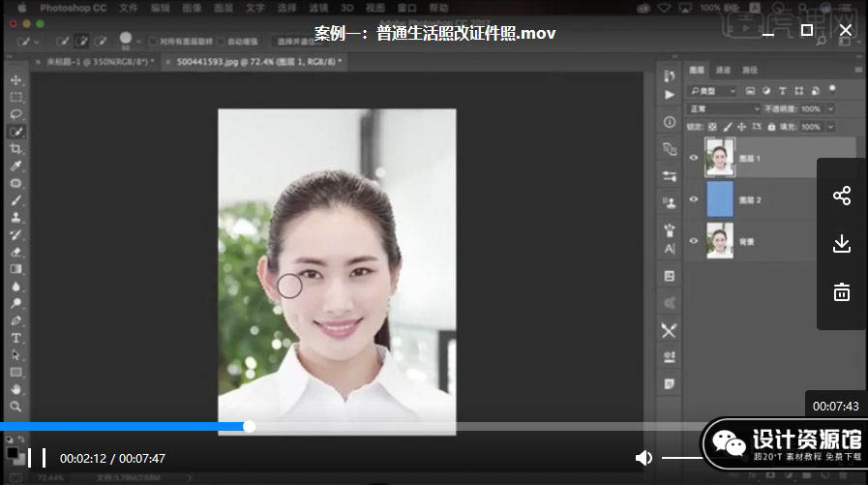Screen dimensions: 868x485
Task: Select the Clone Stamp tool
Action: pos(15,218)
